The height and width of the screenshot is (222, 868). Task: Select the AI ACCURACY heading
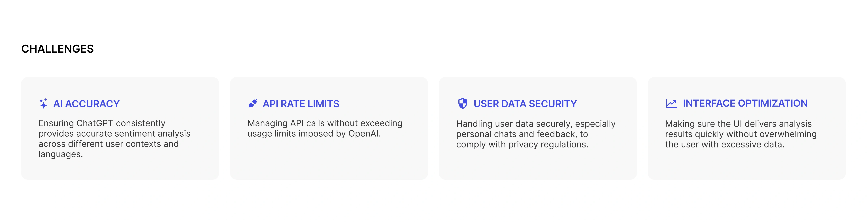tap(87, 103)
